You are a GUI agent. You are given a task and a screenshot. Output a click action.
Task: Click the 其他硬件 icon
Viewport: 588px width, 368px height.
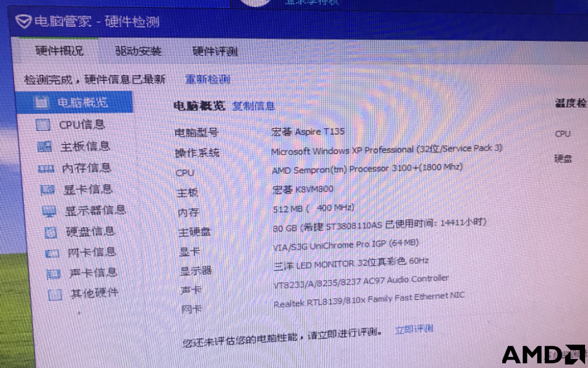tap(55, 295)
